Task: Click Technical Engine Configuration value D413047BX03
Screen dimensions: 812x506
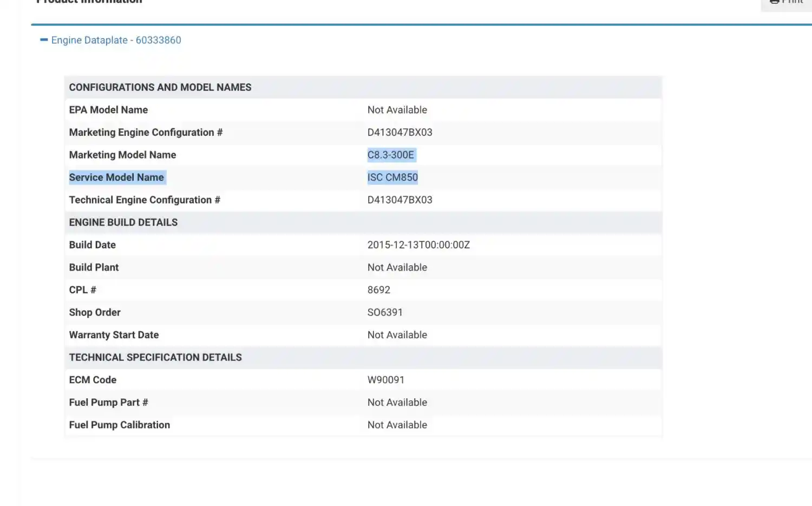Action: tap(400, 200)
